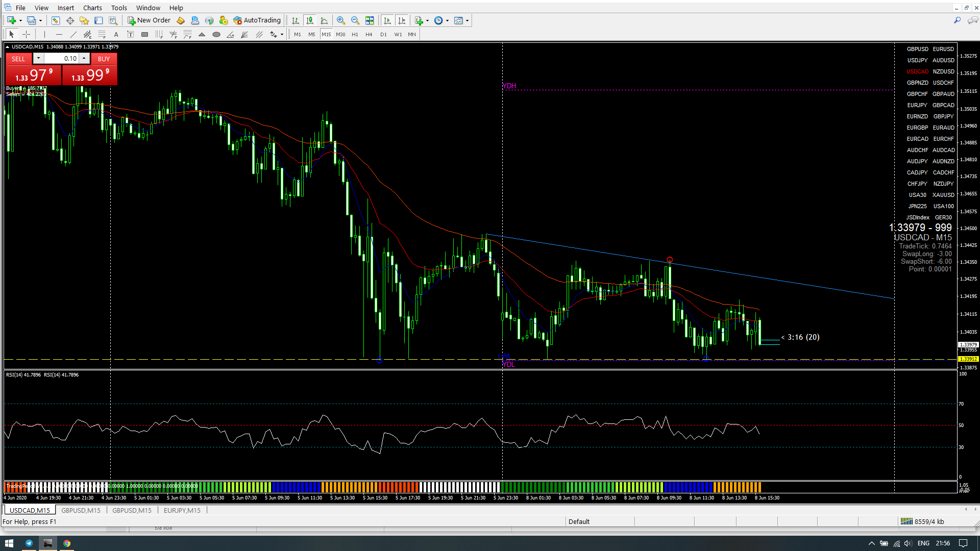Click the New Order button
Screen dimensions: 980x551
coord(149,20)
